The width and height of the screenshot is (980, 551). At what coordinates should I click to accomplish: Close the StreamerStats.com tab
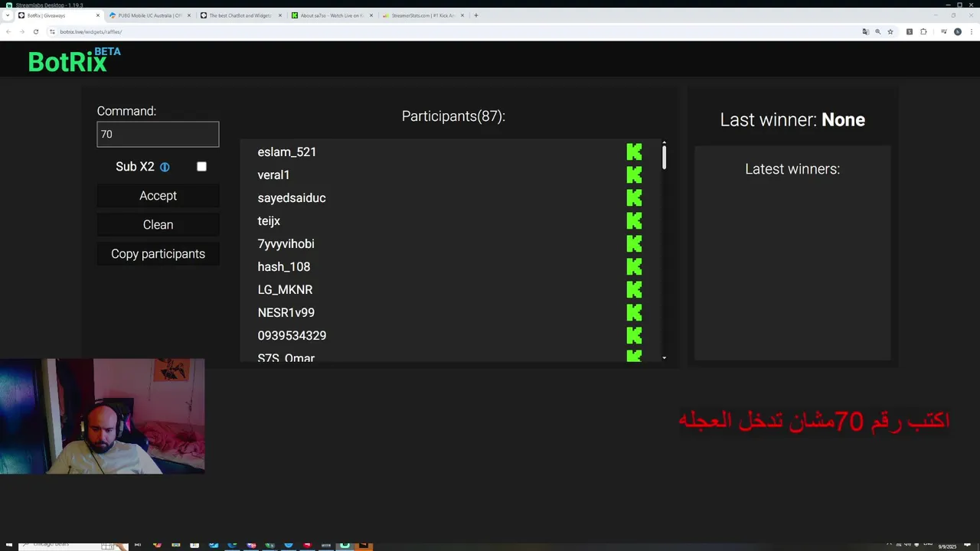pos(462,15)
